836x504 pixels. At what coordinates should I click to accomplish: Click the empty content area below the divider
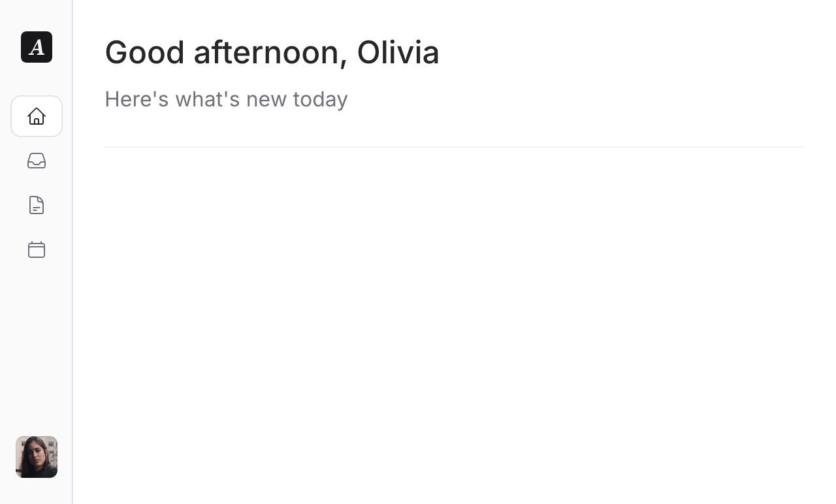pos(454,313)
